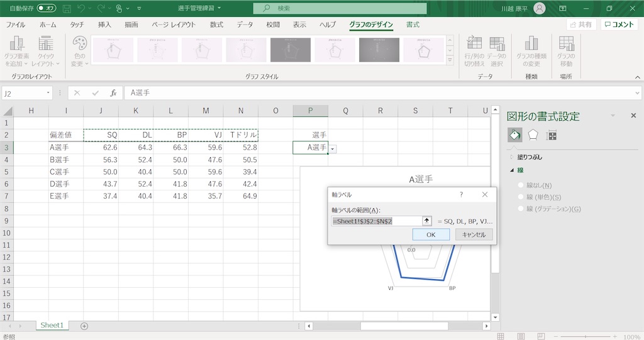Open the 挿入 ribbon tab
This screenshot has width=644, height=340.
point(104,25)
